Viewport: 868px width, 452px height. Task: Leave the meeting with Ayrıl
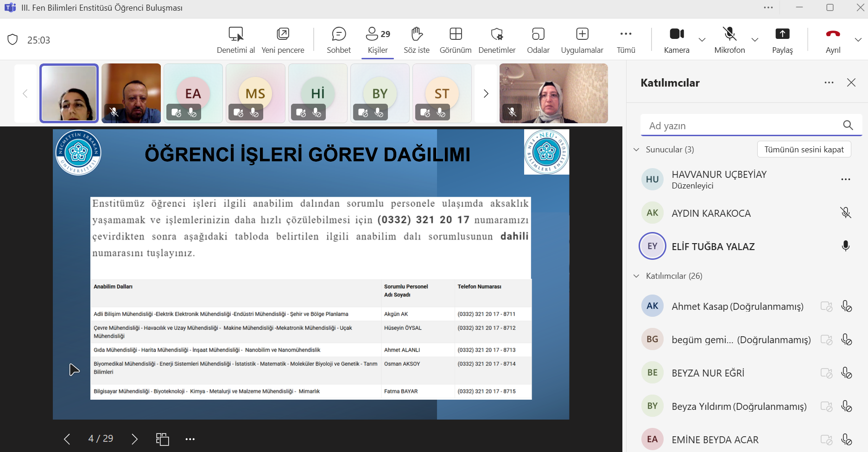click(832, 40)
